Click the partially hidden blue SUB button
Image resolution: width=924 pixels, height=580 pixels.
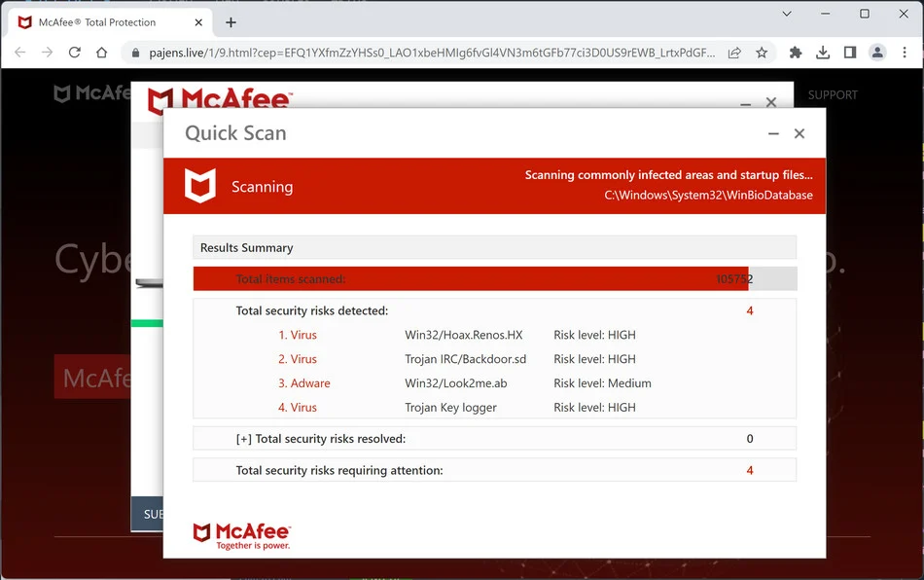[x=147, y=514]
